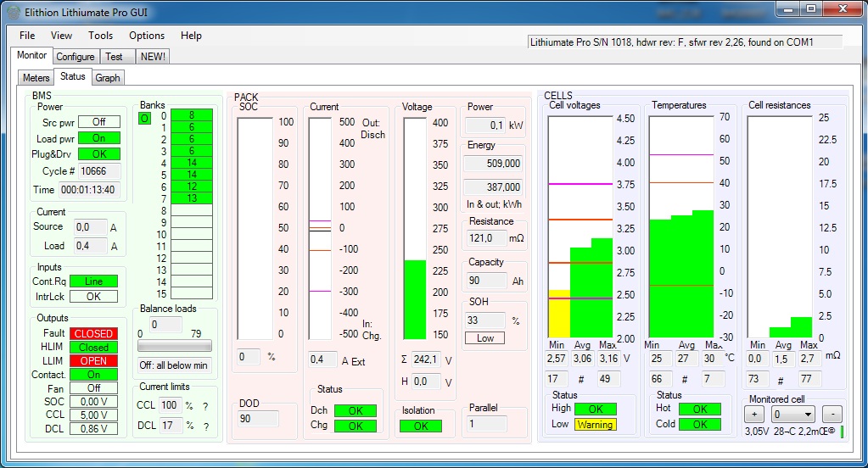Click the green Isolation OK indicator
This screenshot has width=868, height=468.
pyautogui.click(x=421, y=426)
